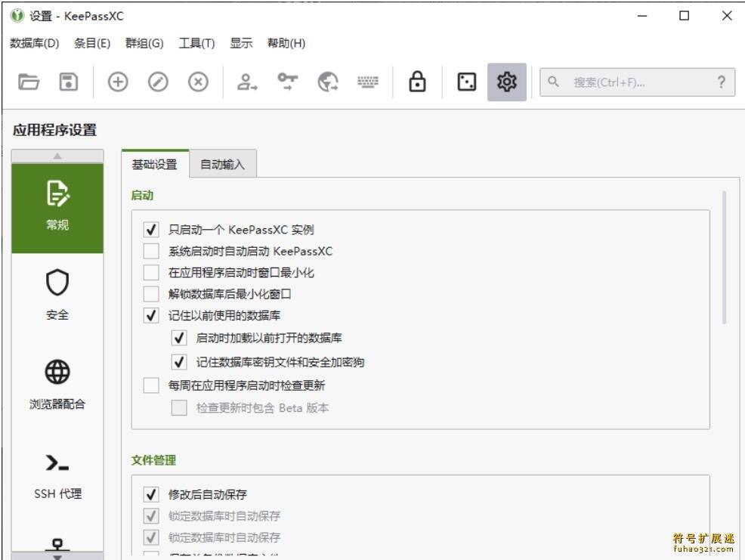This screenshot has width=745, height=560.
Task: Collapse category list with up arrow
Action: [57, 156]
